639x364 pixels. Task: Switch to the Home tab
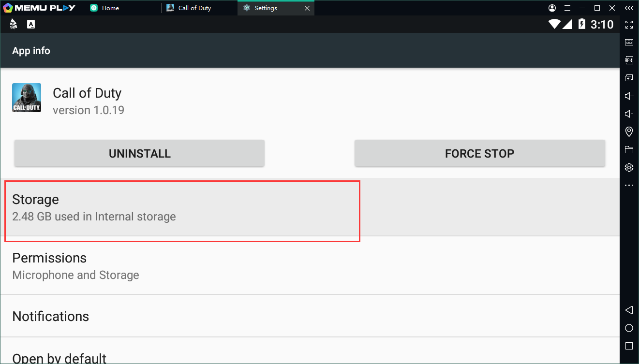(x=110, y=8)
